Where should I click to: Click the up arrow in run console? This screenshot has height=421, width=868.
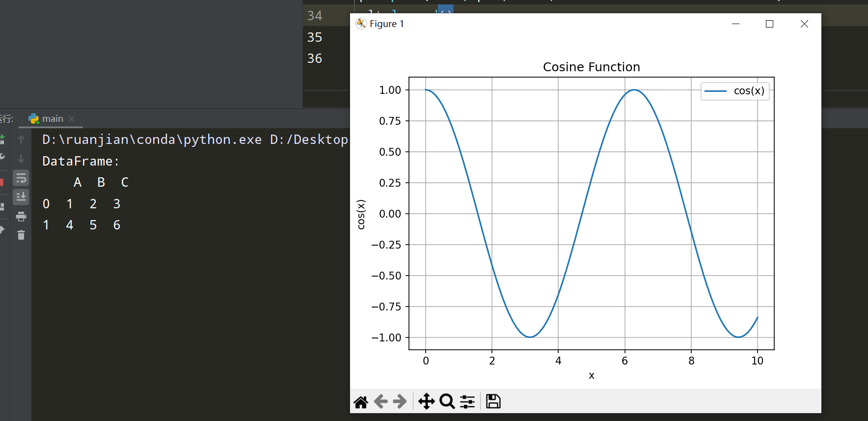click(x=21, y=140)
